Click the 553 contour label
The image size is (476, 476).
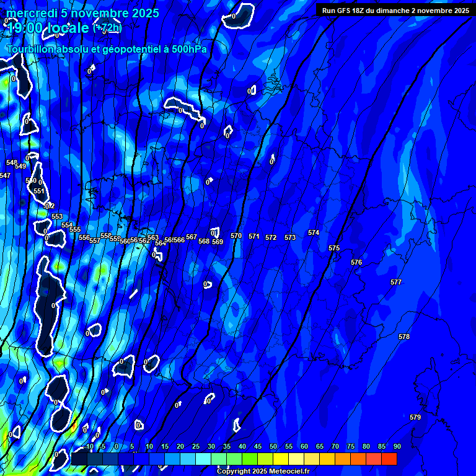coord(57,217)
